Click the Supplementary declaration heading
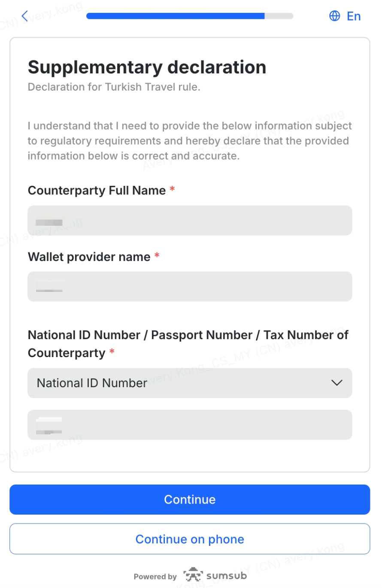Viewport: 382px width, 588px height. click(147, 67)
